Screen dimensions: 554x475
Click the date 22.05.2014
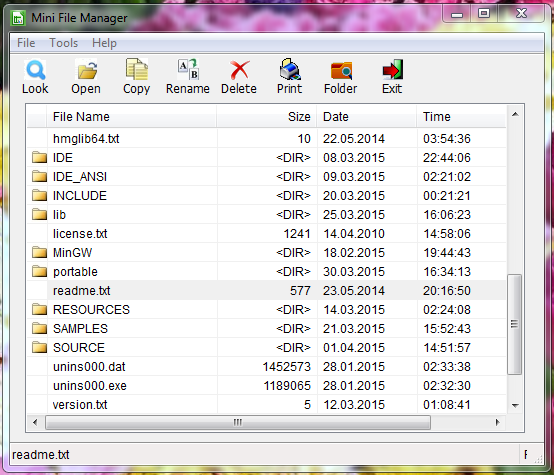[x=354, y=139]
